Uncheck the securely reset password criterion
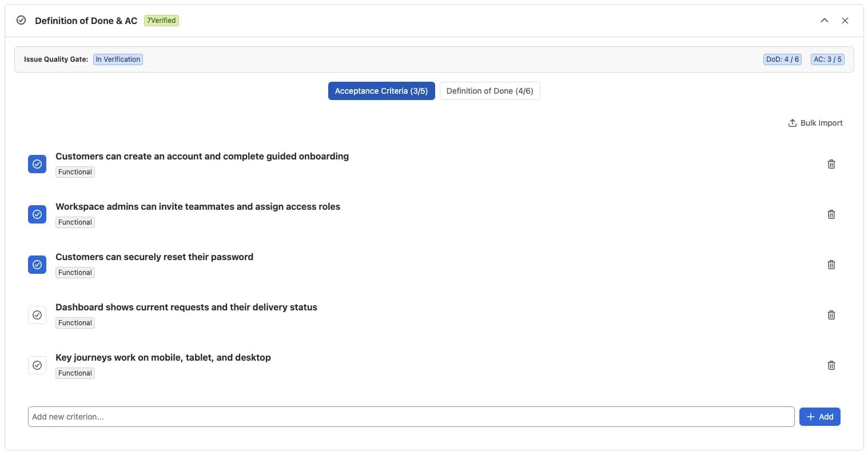Image resolution: width=868 pixels, height=455 pixels. (x=37, y=265)
